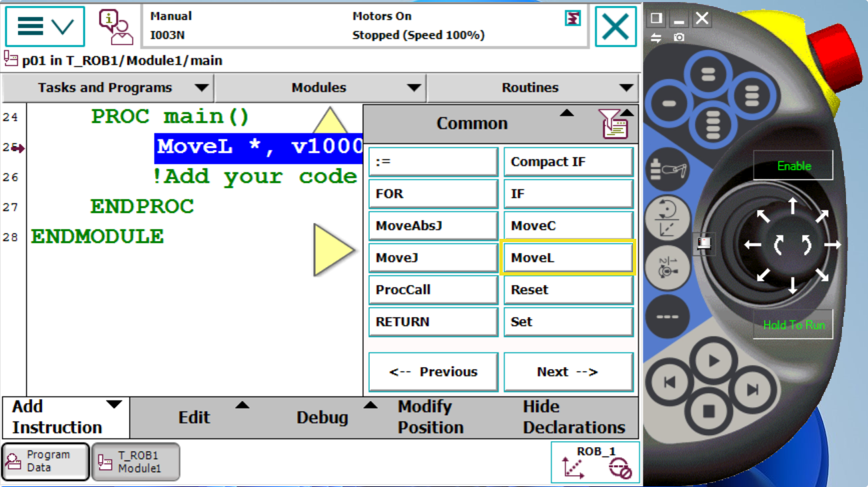Insert a MoveJ instruction
The width and height of the screenshot is (868, 487).
pos(433,258)
